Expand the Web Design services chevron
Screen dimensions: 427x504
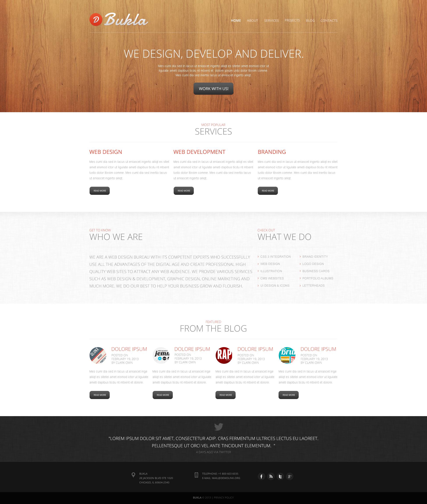click(258, 264)
